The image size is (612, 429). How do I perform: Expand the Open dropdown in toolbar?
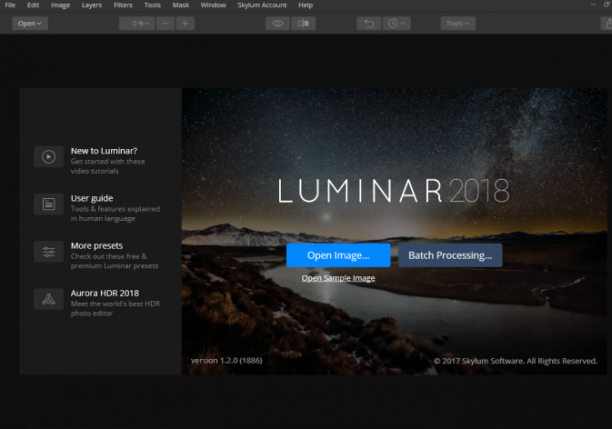pyautogui.click(x=30, y=23)
